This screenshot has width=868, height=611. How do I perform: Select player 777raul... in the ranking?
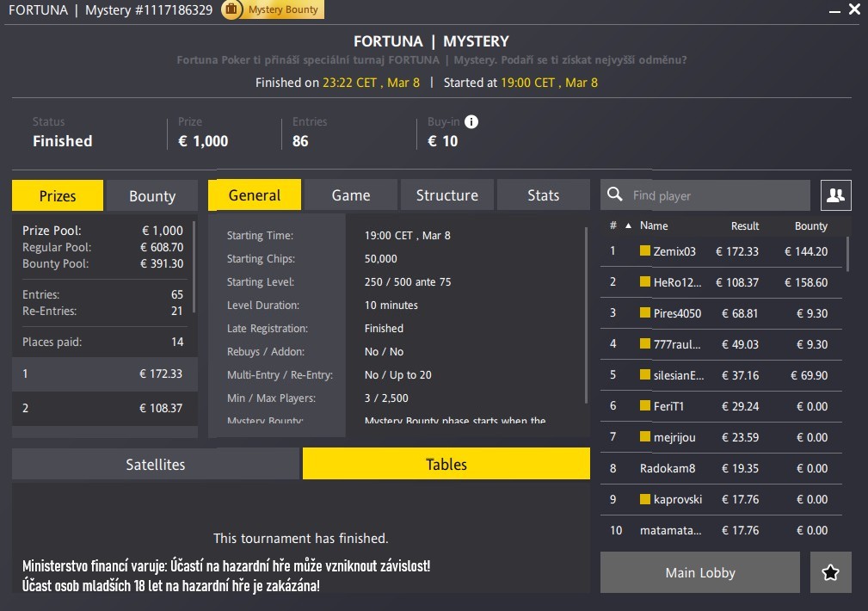[x=721, y=344]
